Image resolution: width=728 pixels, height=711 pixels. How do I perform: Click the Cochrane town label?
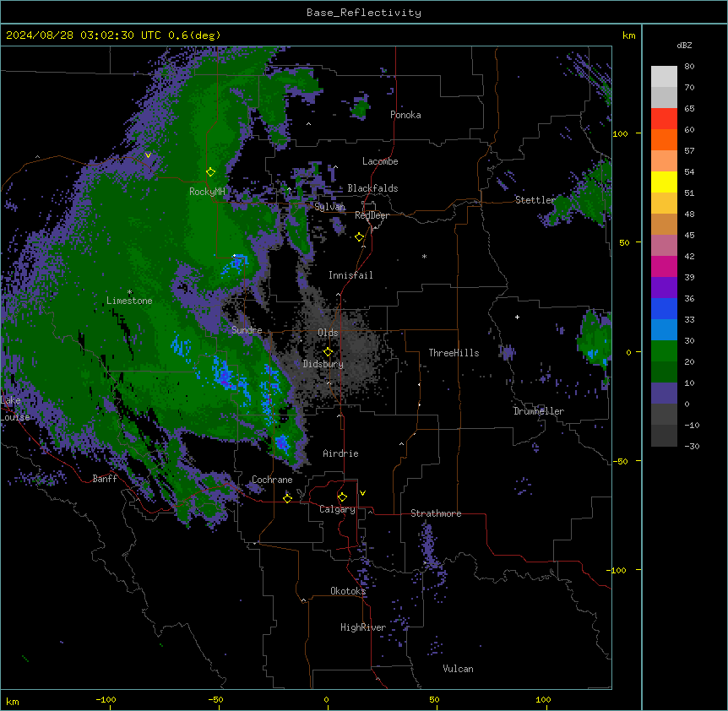click(272, 480)
